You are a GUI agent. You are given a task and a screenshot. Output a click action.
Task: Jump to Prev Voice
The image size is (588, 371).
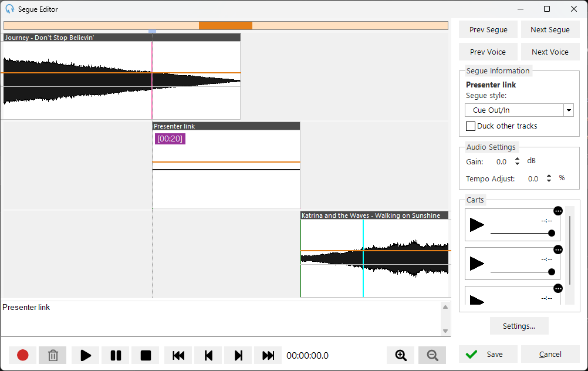(x=488, y=52)
